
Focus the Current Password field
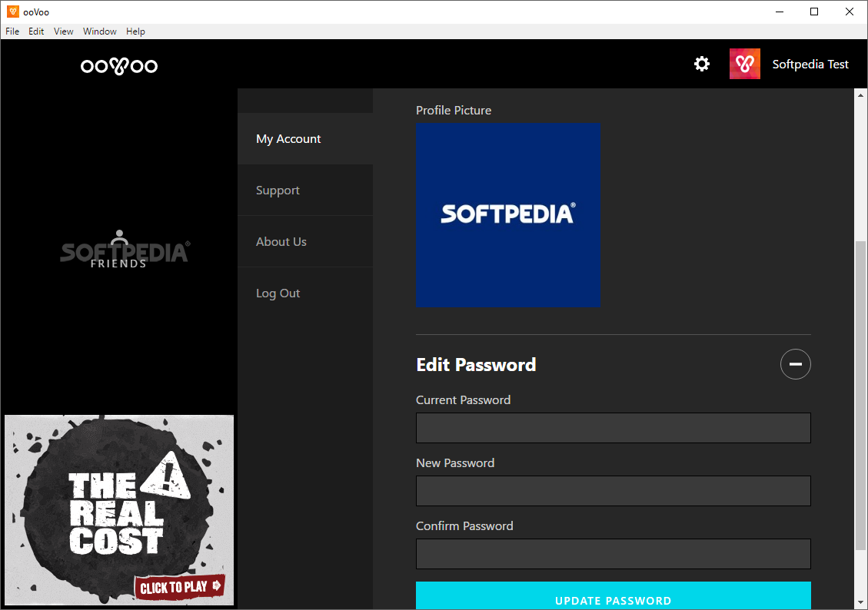pos(614,428)
